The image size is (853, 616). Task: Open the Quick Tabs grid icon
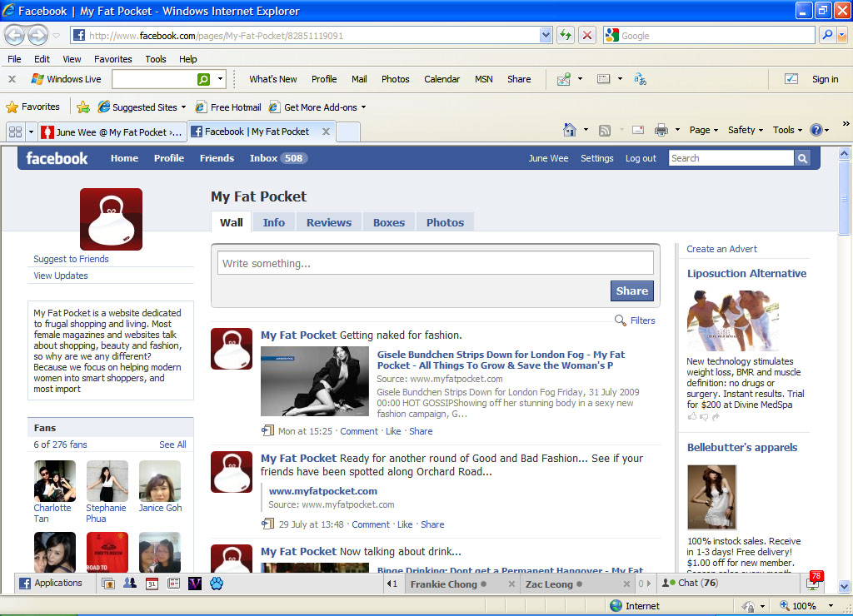click(16, 132)
